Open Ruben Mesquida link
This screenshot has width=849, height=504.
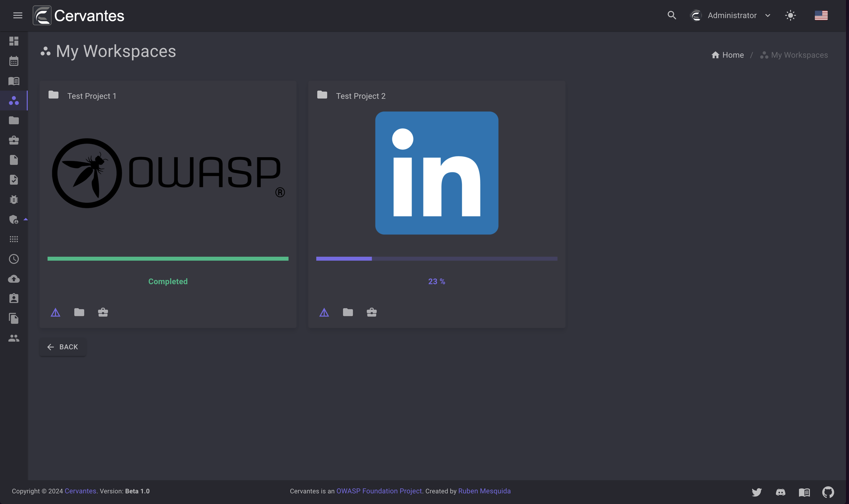[x=484, y=491]
